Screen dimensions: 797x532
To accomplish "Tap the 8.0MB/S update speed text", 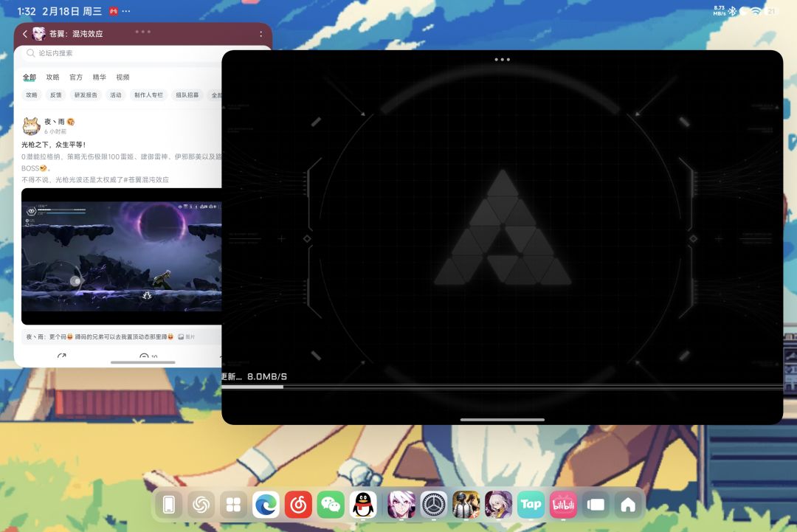I will 267,376.
